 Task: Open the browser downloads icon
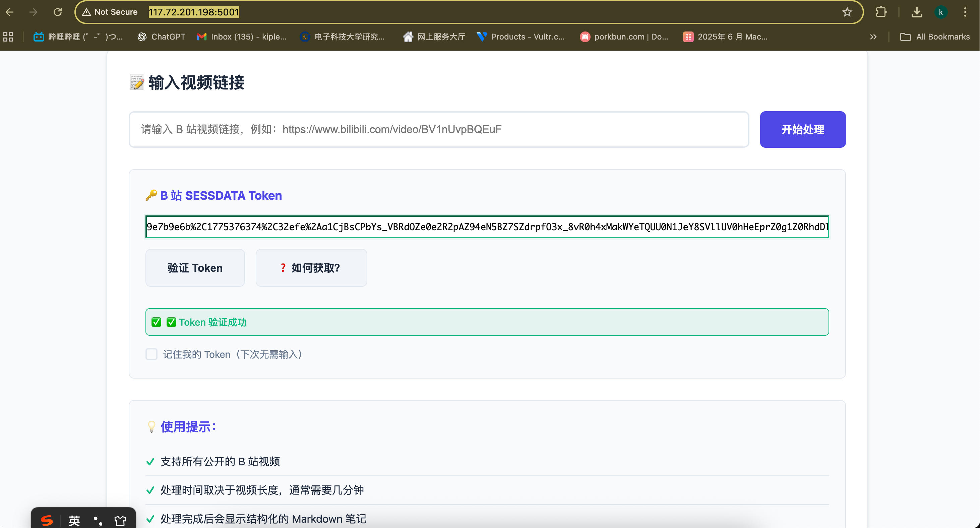[916, 12]
